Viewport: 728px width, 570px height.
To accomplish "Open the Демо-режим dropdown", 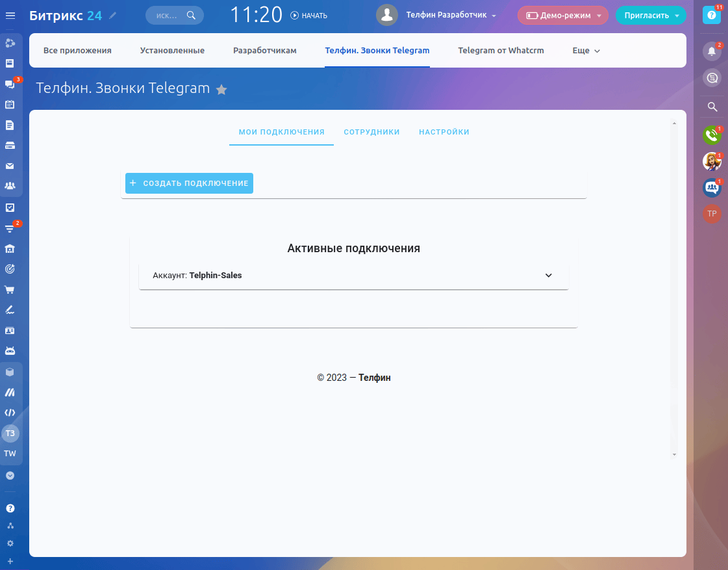I will [x=562, y=16].
